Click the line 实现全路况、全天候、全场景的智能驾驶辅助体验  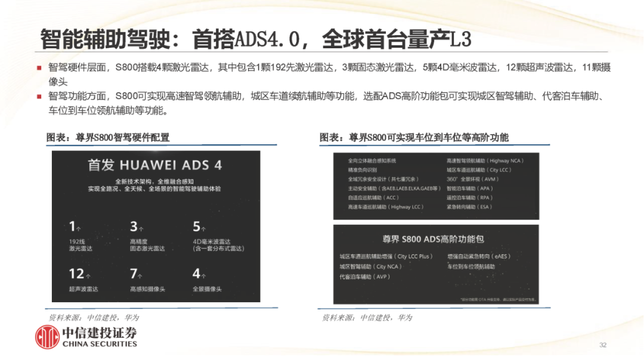pos(154,189)
